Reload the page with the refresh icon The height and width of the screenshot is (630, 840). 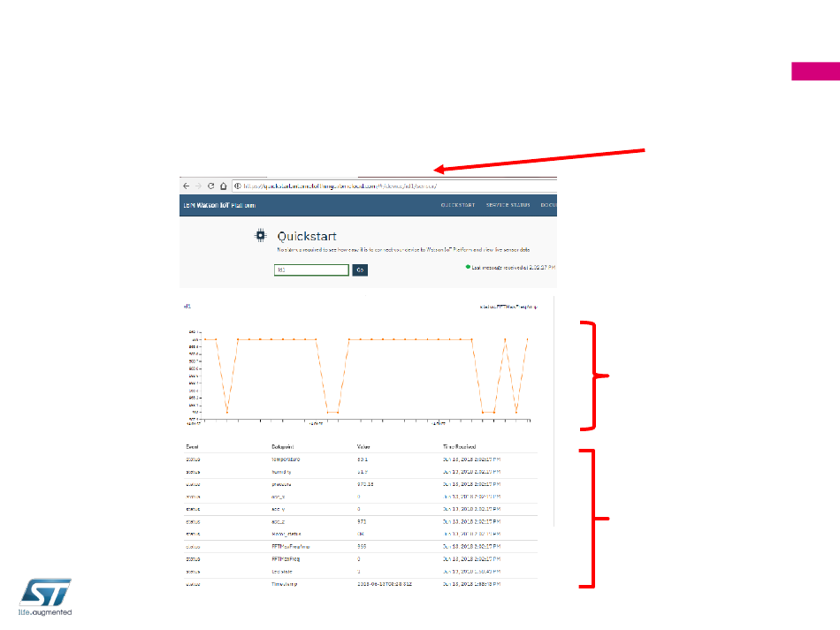coord(211,186)
